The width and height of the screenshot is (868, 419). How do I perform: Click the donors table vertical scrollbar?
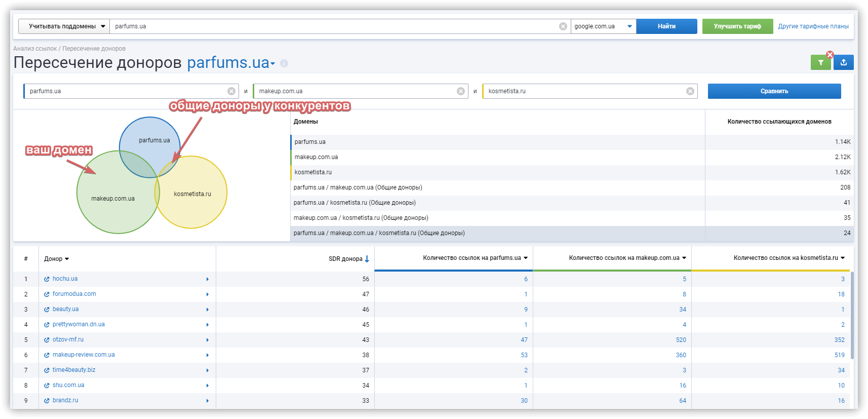click(852, 315)
